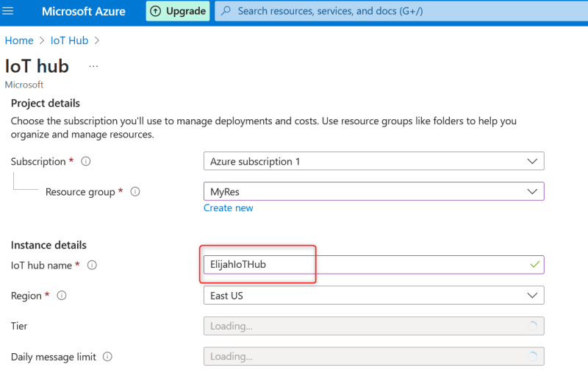Click the Region info icon
588x384 pixels.
(62, 296)
